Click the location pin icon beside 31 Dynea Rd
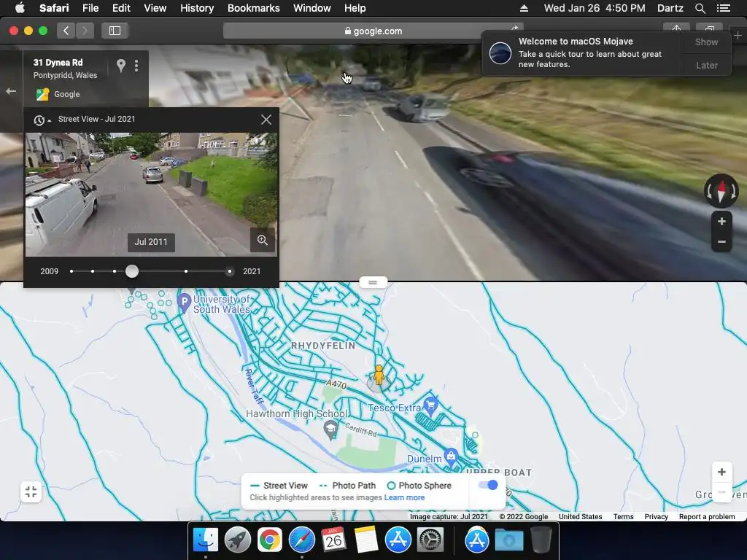Image resolution: width=747 pixels, height=560 pixels. tap(121, 66)
